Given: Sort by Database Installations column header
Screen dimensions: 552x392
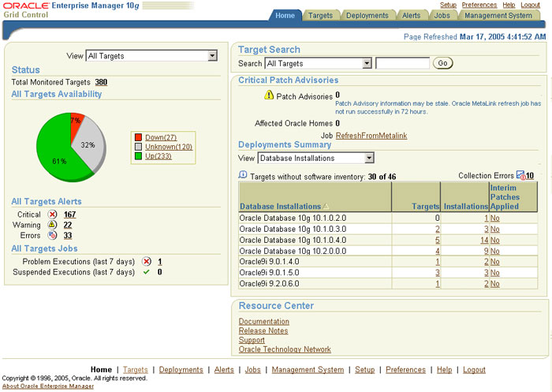Looking at the screenshot, I should click(x=280, y=207).
